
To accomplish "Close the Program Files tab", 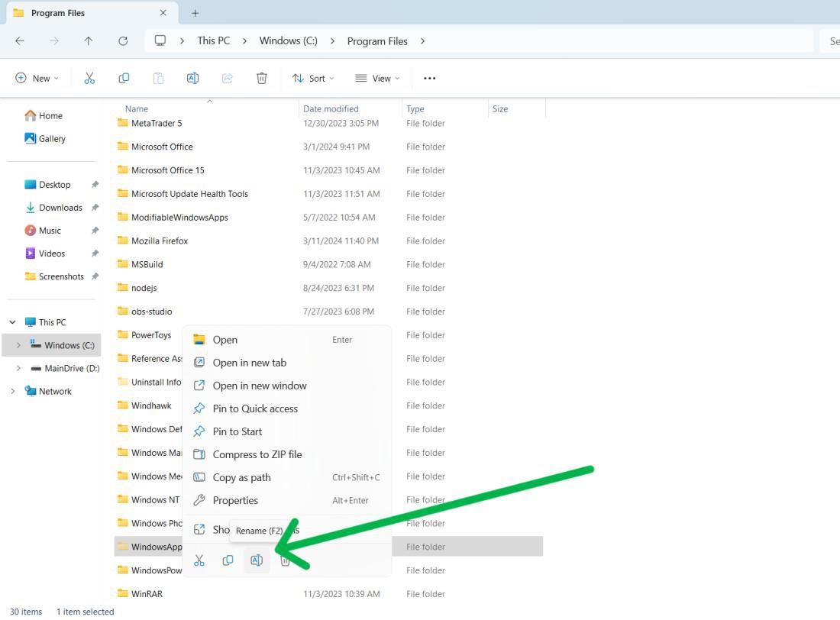I will pos(163,13).
